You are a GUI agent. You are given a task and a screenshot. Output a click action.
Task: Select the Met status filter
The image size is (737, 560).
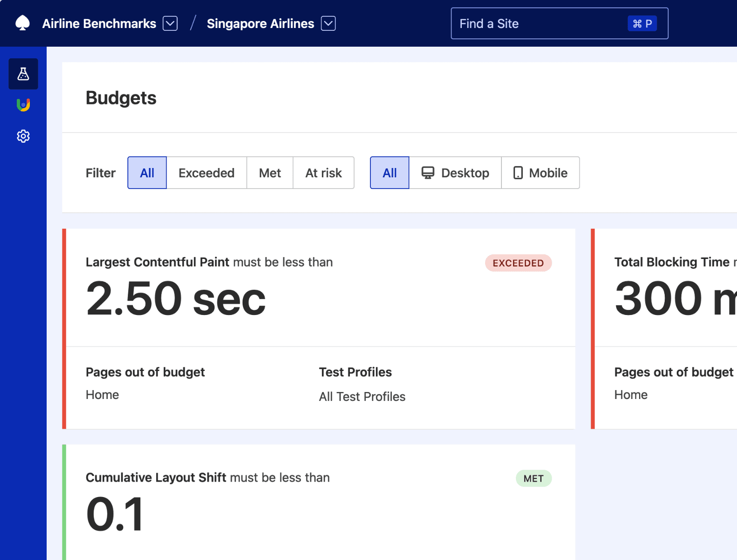click(x=270, y=173)
